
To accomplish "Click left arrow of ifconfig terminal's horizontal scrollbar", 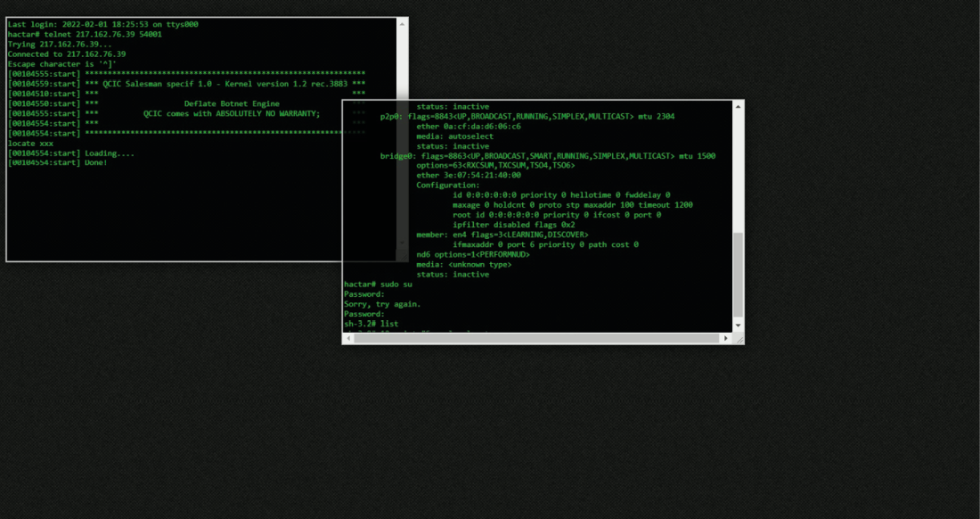I will pos(348,339).
